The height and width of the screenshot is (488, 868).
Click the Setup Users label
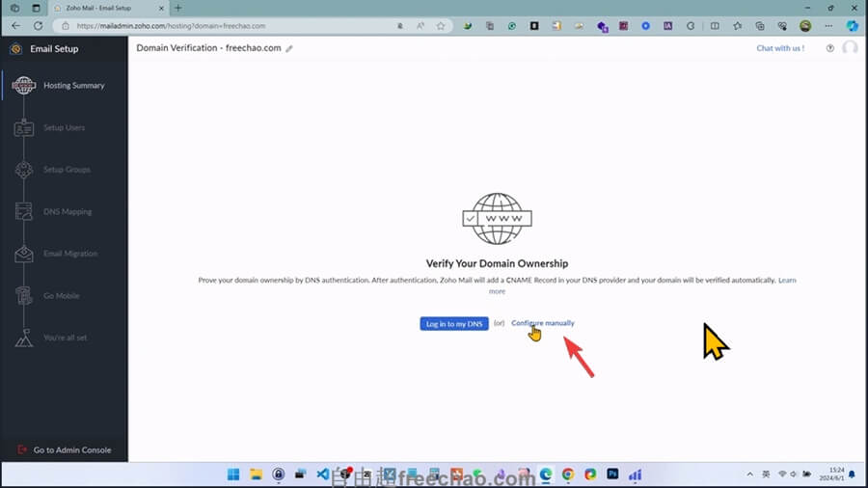click(x=65, y=128)
